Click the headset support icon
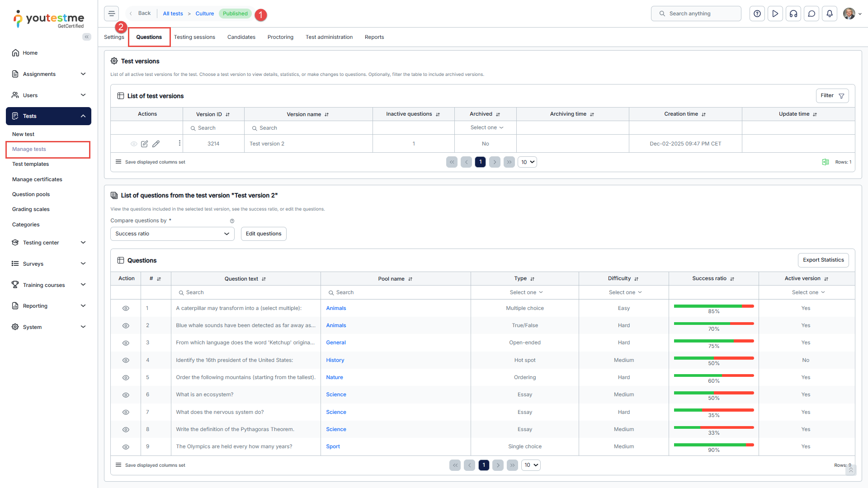Screen dimensions: 868x488 (793, 14)
